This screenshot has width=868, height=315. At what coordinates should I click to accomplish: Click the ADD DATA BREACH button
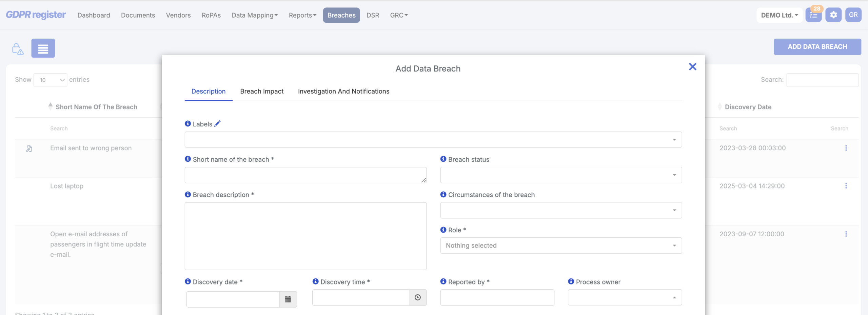817,47
